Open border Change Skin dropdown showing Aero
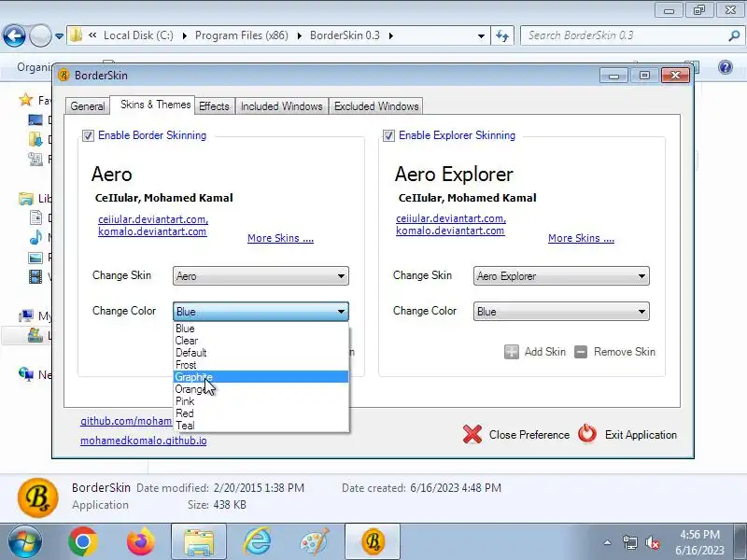The image size is (747, 560). pyautogui.click(x=261, y=275)
